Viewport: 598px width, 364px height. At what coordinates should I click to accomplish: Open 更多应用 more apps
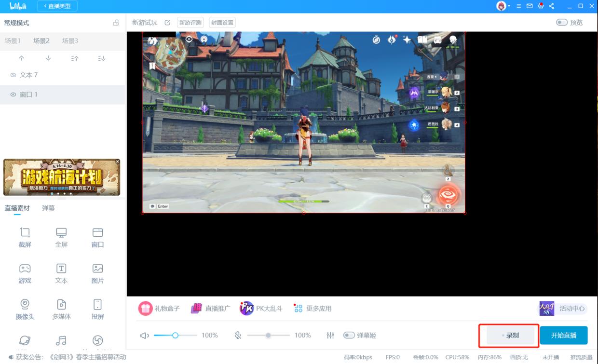coord(313,308)
